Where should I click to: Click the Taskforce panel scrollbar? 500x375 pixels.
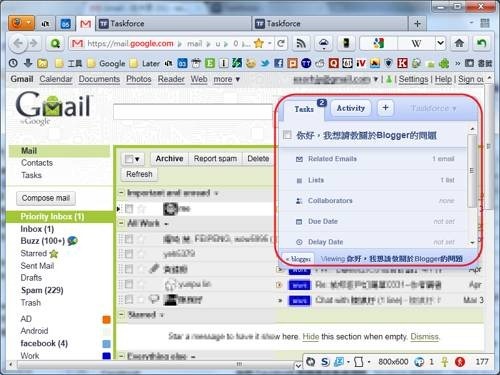472,170
